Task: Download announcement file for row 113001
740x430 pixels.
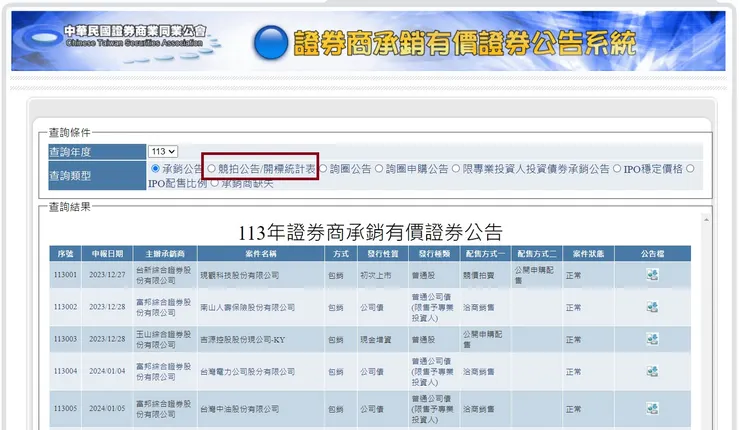Action: pos(652,275)
